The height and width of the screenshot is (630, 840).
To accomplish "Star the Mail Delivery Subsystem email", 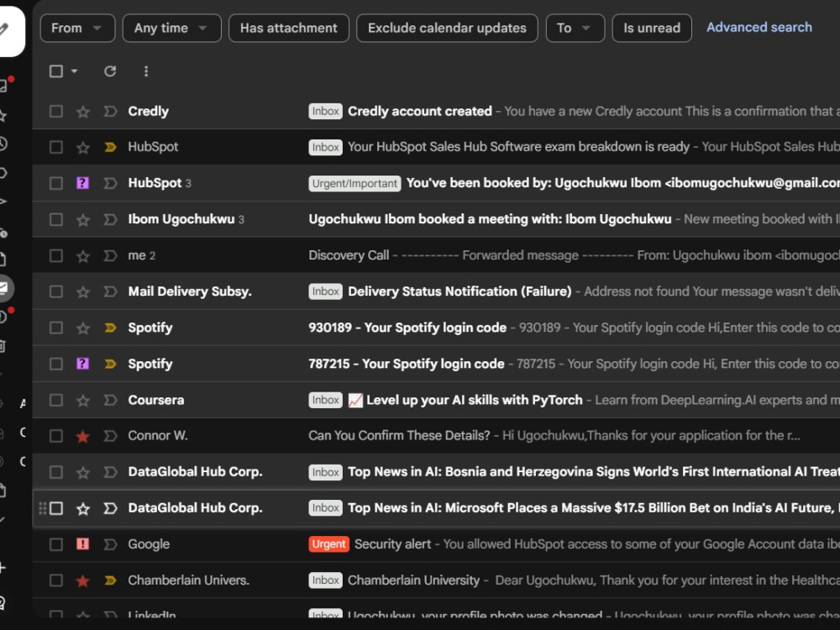I will pos(82,292).
